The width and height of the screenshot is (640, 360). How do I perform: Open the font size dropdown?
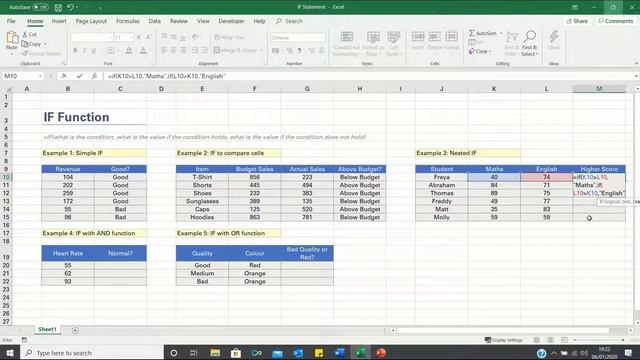click(x=131, y=38)
